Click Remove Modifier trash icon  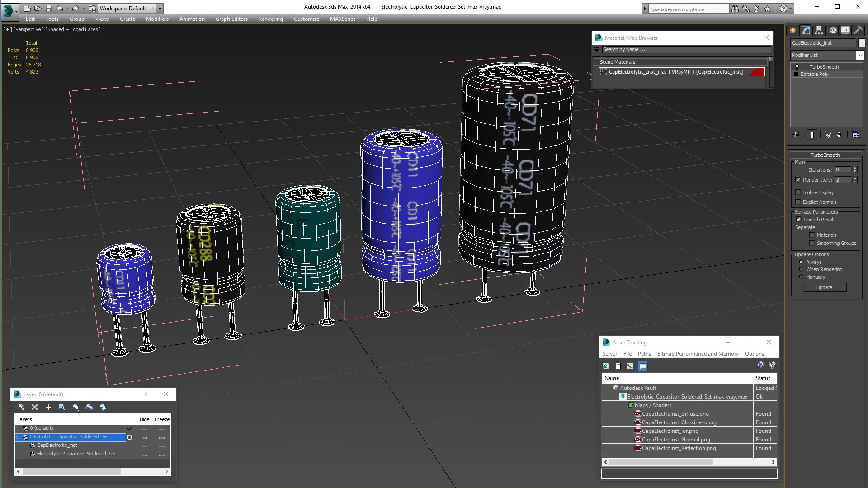coord(839,135)
